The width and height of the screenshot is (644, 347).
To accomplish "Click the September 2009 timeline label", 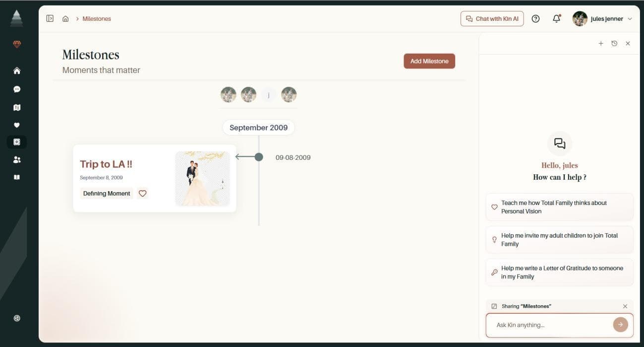I will [258, 128].
